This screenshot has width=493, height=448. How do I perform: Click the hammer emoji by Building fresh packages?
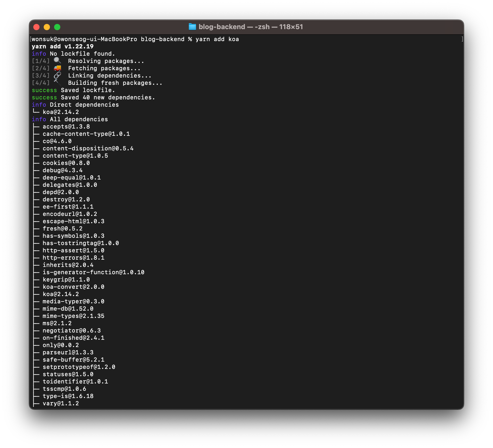(x=57, y=82)
